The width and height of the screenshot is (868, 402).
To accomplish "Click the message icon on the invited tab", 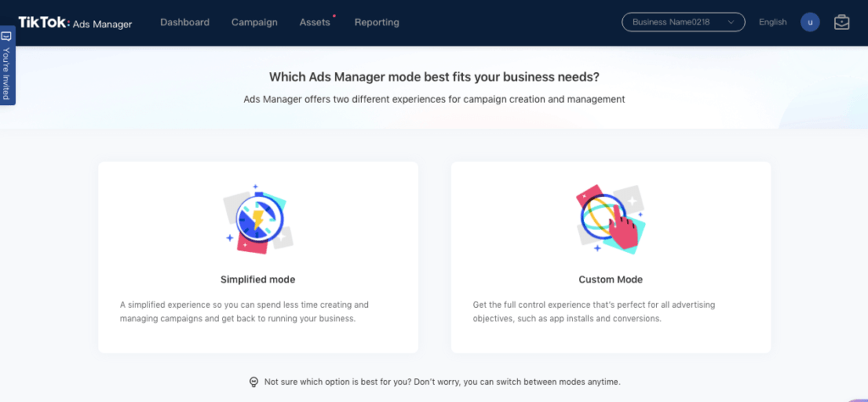I will (x=7, y=36).
